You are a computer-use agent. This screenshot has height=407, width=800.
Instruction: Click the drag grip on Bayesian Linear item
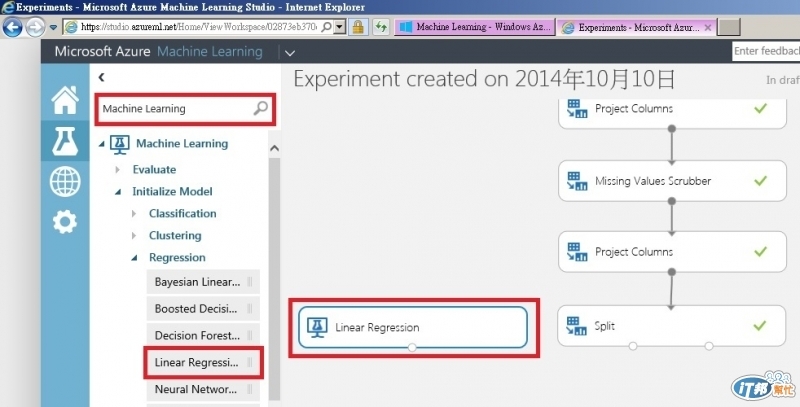(x=250, y=282)
